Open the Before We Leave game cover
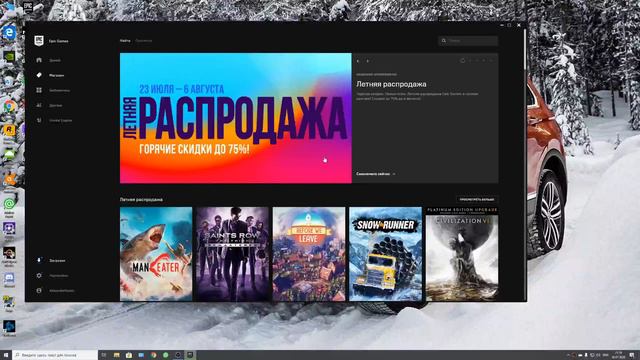640x360 pixels. click(x=309, y=254)
